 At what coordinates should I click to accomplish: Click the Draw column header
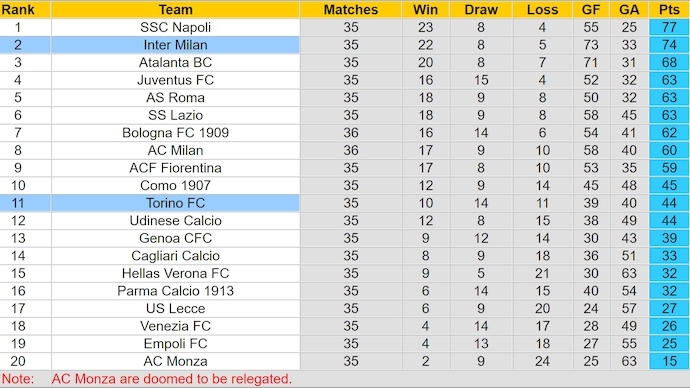481,9
